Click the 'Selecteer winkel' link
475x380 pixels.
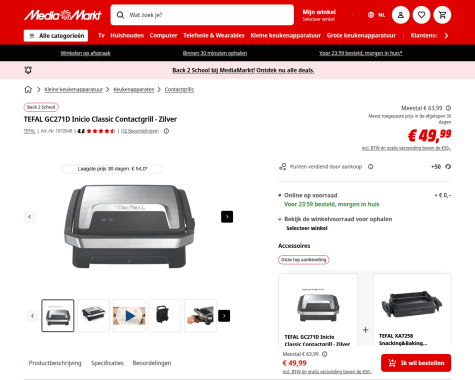click(x=307, y=228)
